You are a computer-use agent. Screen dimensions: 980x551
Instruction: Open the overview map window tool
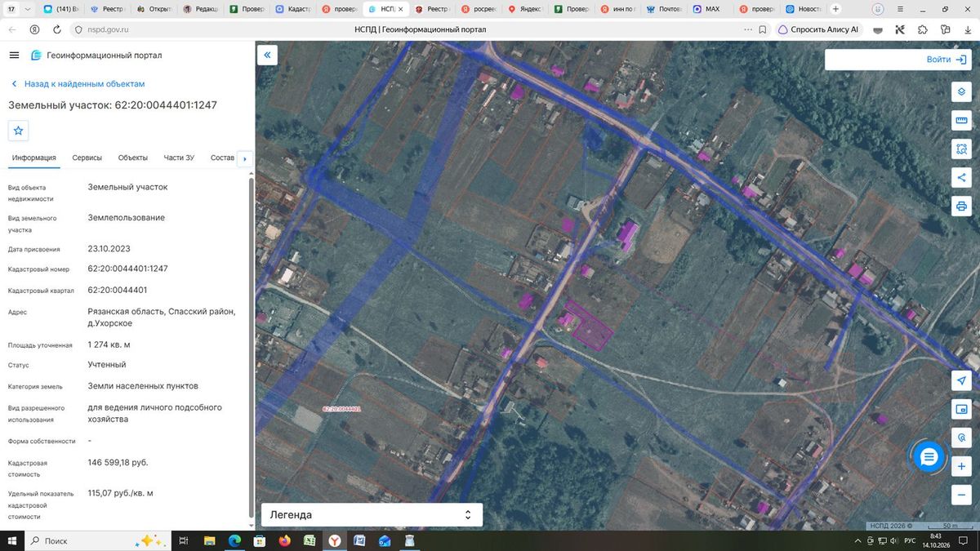point(961,409)
